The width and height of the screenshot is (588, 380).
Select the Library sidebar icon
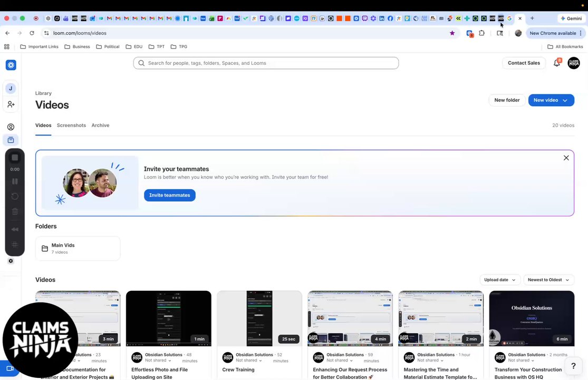click(x=11, y=140)
